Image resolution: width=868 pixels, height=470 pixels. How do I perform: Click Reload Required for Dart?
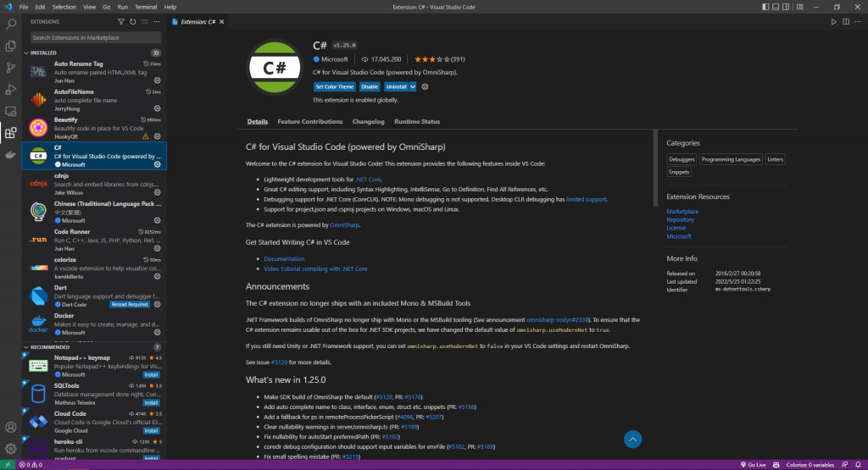130,305
